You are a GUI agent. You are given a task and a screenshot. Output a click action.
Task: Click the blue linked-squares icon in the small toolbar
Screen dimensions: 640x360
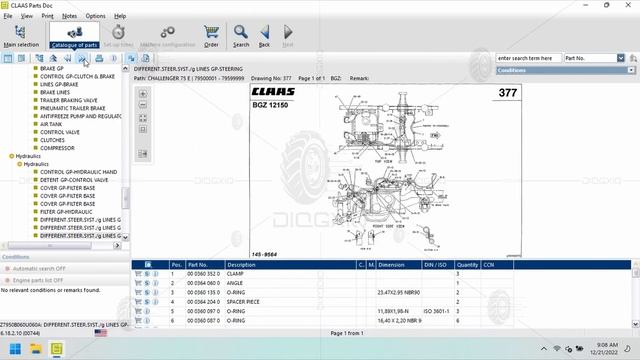(x=131, y=58)
